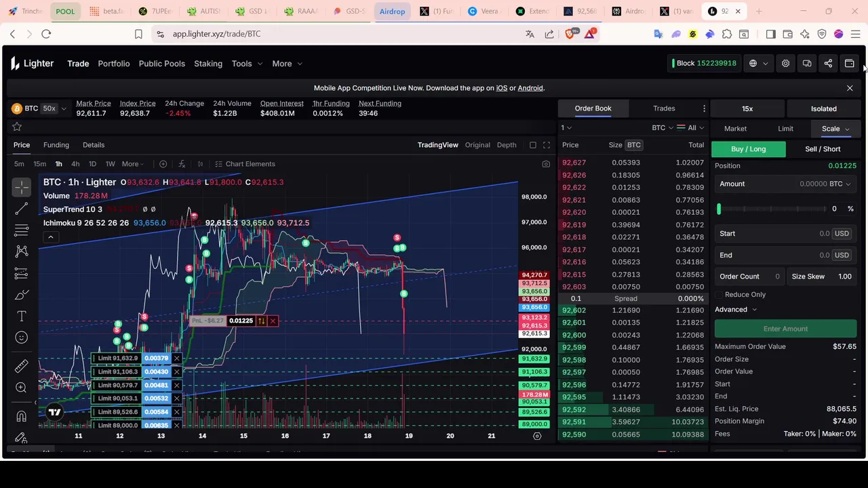
Task: Open the wallet icon in header
Action: coord(849,64)
